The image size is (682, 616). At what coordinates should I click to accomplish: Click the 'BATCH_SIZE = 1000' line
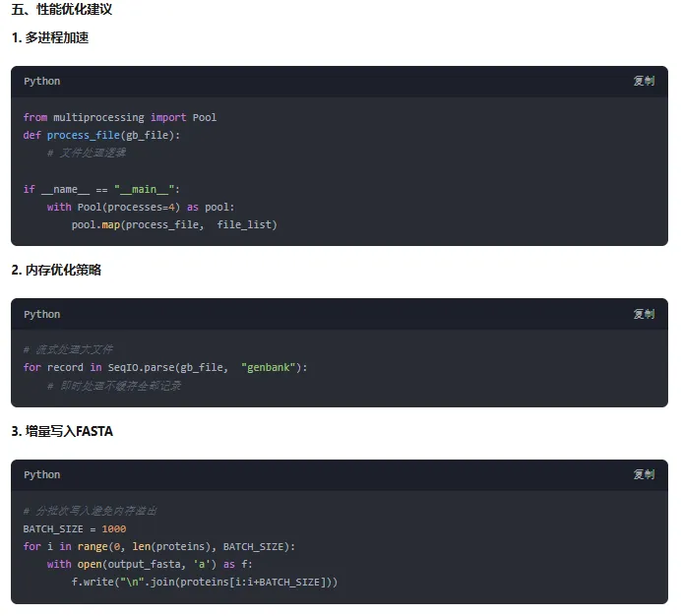coord(75,528)
